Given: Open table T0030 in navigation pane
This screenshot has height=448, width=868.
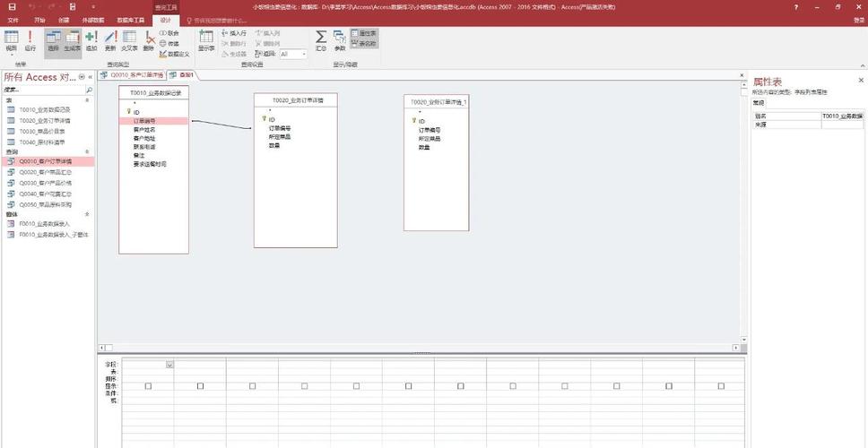Looking at the screenshot, I should coord(42,131).
